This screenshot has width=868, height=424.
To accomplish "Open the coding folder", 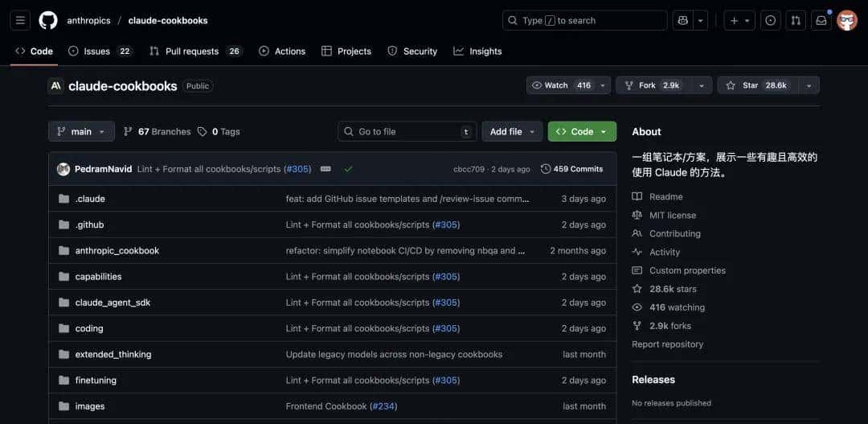I will click(89, 329).
